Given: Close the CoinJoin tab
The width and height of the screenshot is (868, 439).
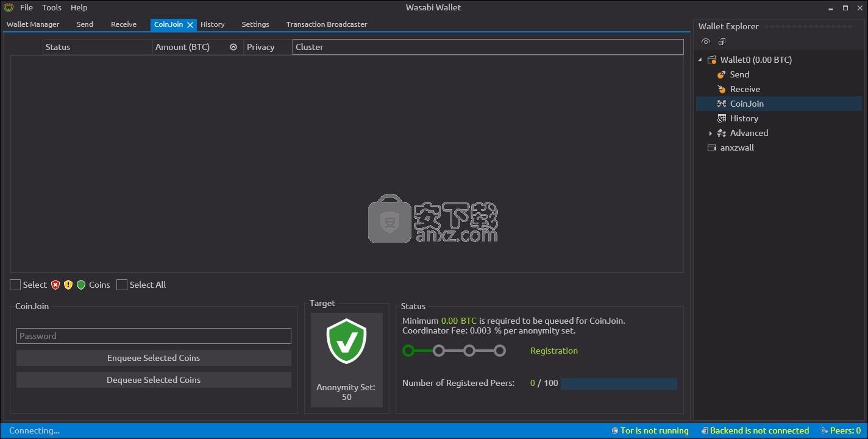Looking at the screenshot, I should point(190,25).
